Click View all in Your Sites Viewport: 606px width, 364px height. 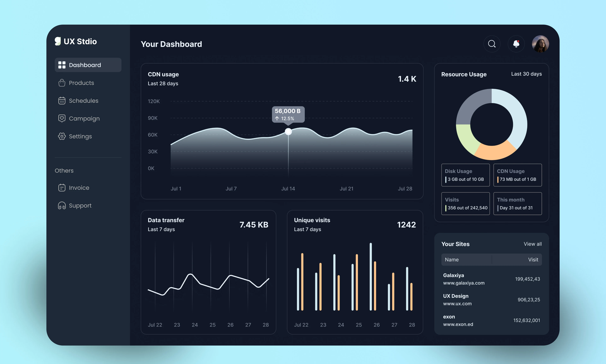tap(533, 244)
